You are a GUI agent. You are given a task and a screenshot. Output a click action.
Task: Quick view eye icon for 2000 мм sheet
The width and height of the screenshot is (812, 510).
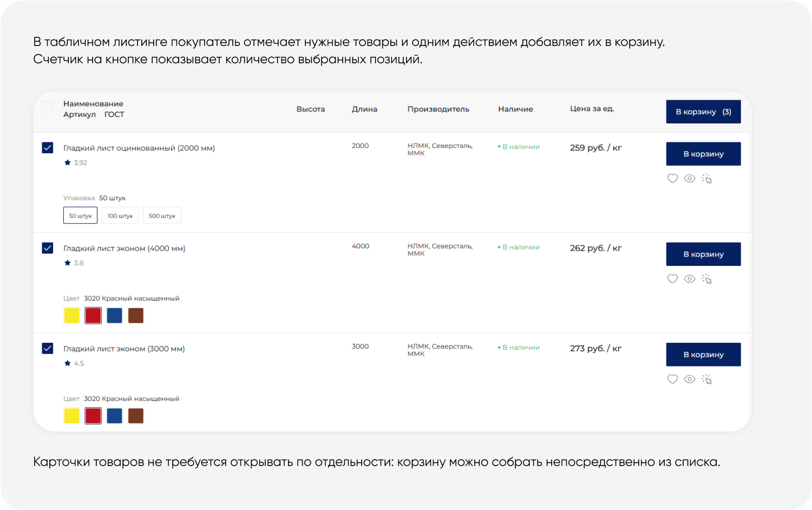(x=690, y=179)
